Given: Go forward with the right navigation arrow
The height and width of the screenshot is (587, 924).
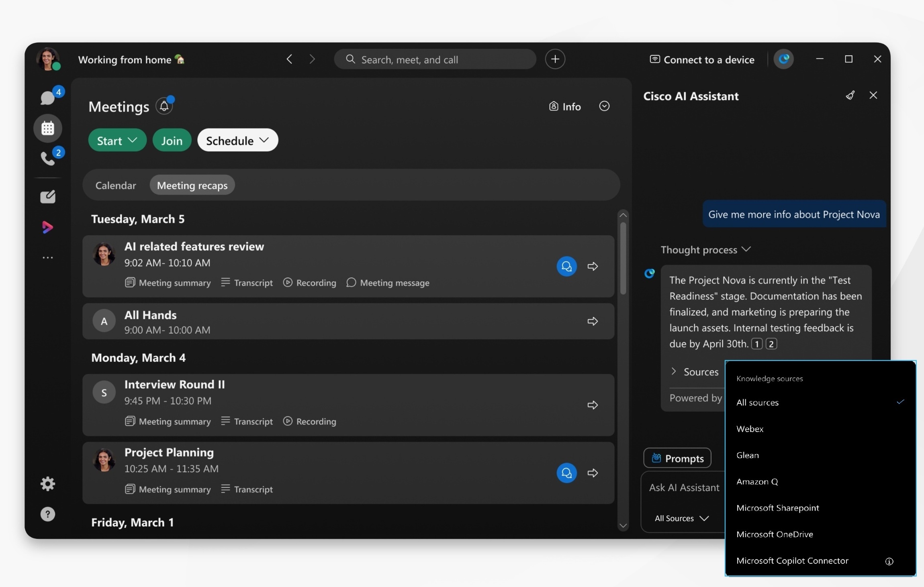Looking at the screenshot, I should [x=312, y=59].
